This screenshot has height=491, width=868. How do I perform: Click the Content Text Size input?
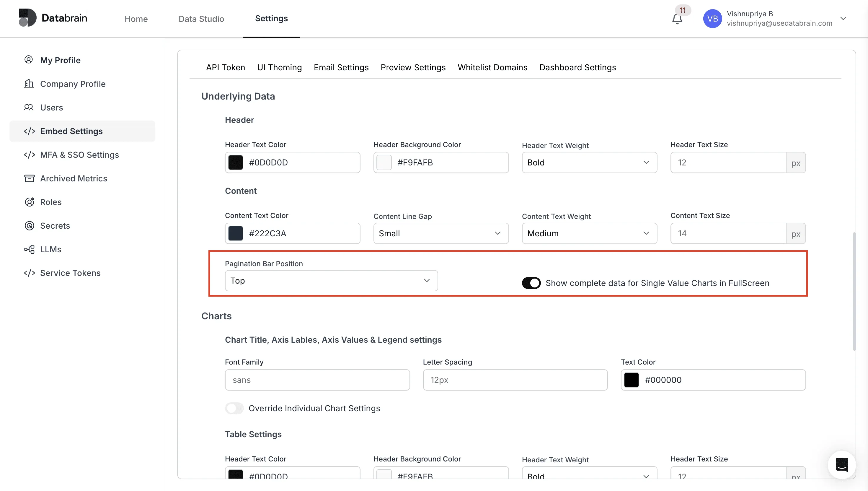click(x=728, y=233)
